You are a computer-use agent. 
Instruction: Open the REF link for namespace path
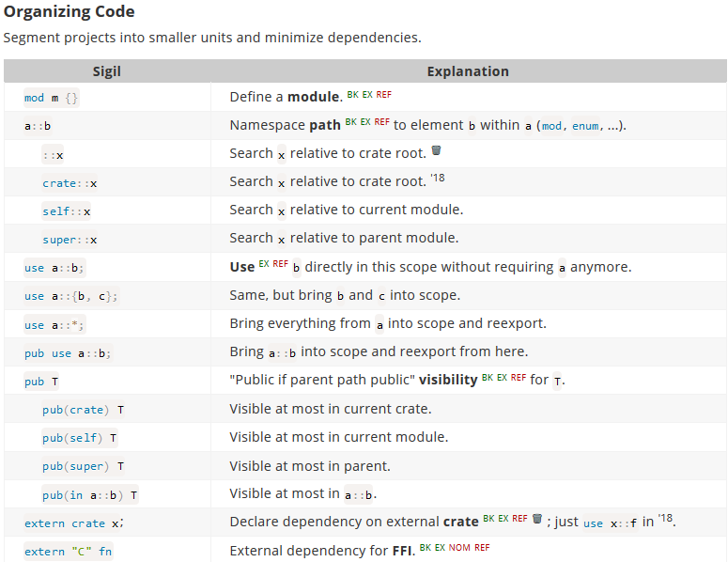(381, 121)
